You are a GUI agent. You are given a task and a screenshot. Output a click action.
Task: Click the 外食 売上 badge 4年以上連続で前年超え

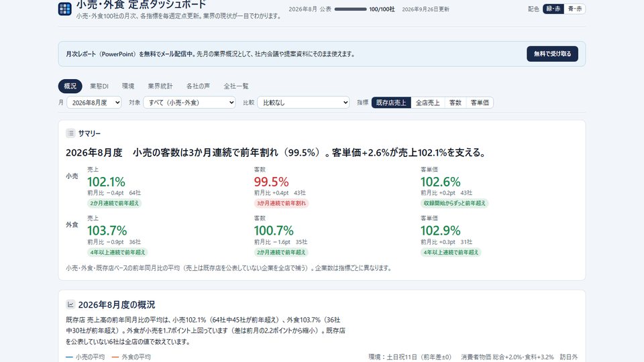pyautogui.click(x=117, y=253)
